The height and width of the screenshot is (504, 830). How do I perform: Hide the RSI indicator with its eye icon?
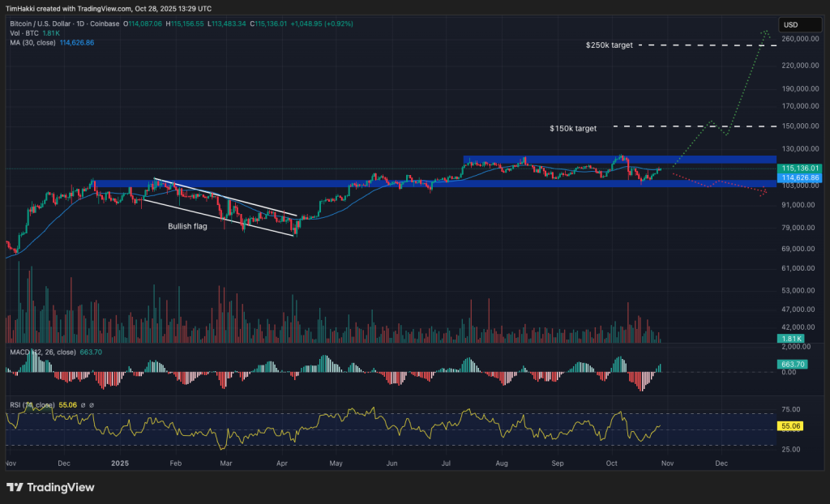[83, 404]
